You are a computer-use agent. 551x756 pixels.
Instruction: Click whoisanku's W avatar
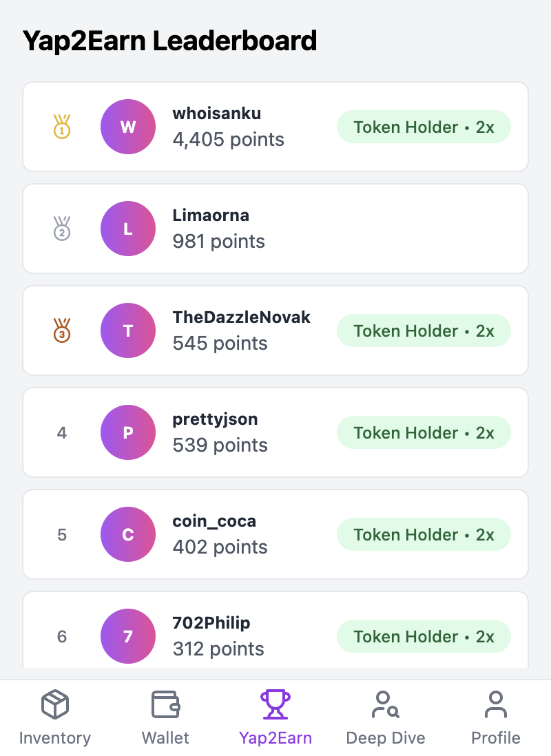click(128, 127)
